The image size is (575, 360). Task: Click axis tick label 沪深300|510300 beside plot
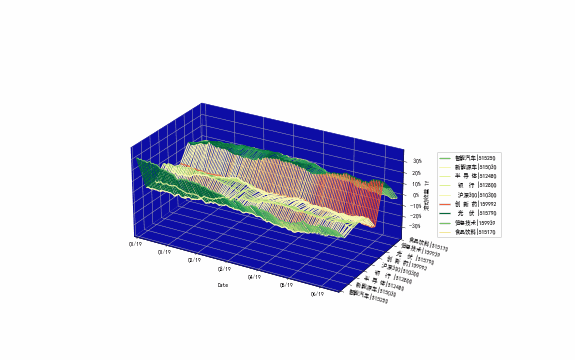point(400,269)
